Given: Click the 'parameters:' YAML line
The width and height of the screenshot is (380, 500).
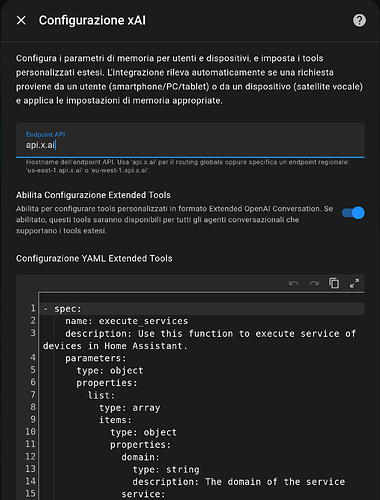Looking at the screenshot, I should (x=96, y=358).
